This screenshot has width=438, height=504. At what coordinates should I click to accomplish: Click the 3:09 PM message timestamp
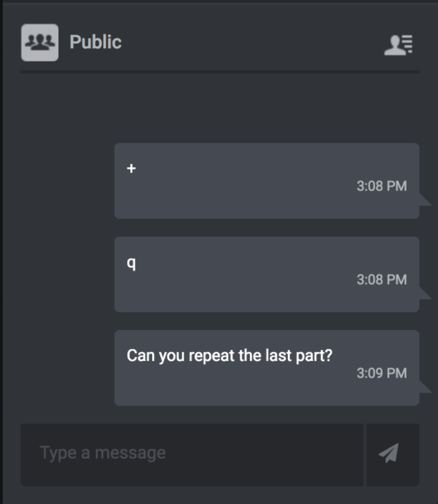(x=382, y=373)
